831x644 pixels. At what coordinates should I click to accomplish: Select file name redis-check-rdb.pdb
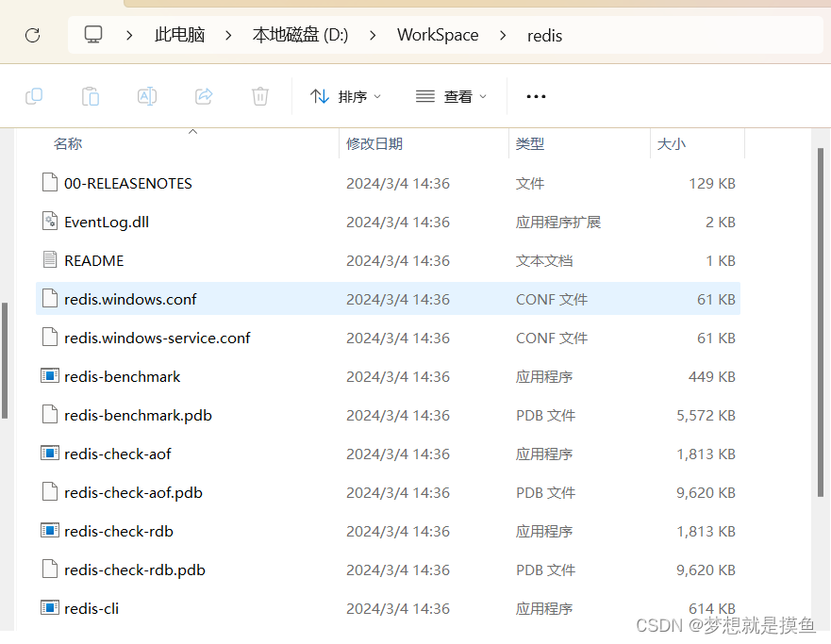pyautogui.click(x=135, y=570)
